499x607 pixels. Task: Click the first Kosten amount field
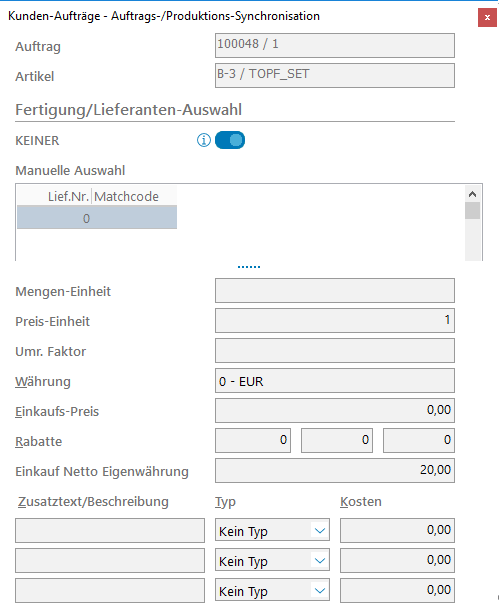pos(397,530)
